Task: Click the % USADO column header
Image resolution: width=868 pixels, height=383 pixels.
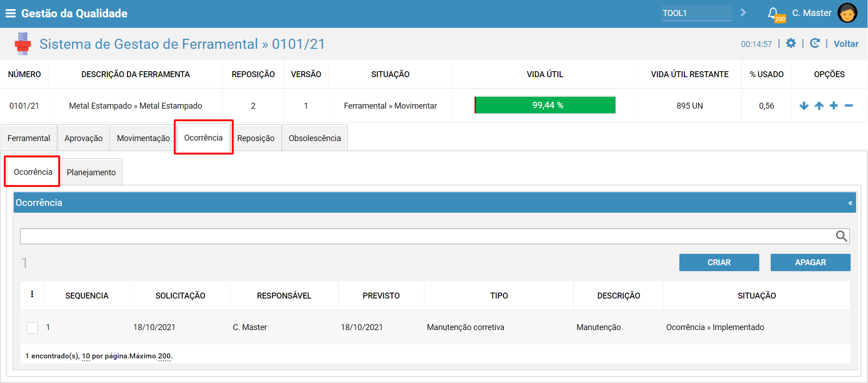Action: [x=767, y=74]
